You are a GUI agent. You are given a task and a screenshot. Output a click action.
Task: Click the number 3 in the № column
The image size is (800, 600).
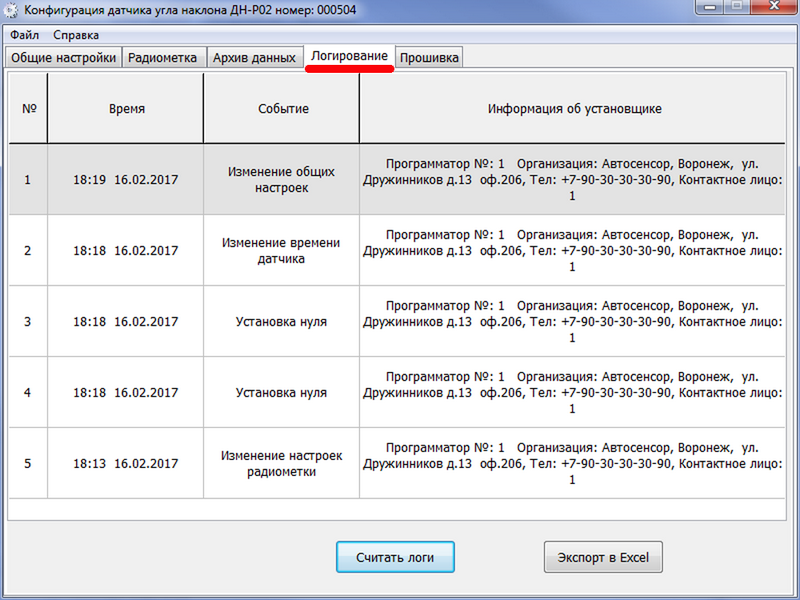[28, 321]
